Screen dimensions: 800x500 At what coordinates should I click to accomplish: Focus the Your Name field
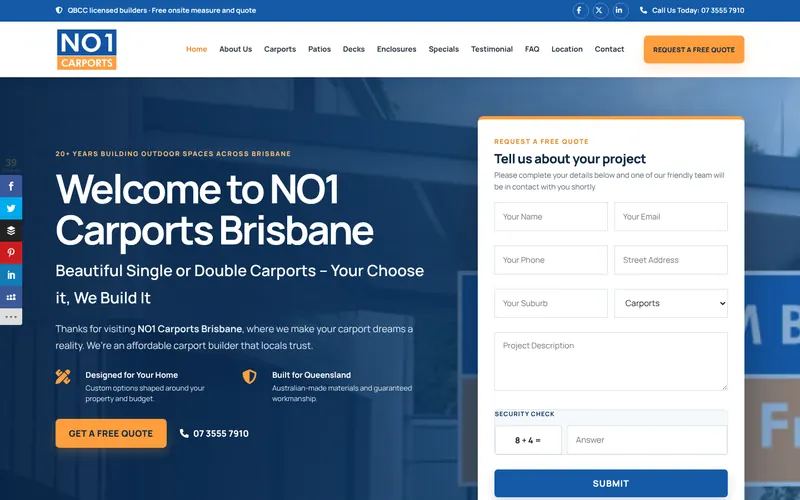[551, 216]
